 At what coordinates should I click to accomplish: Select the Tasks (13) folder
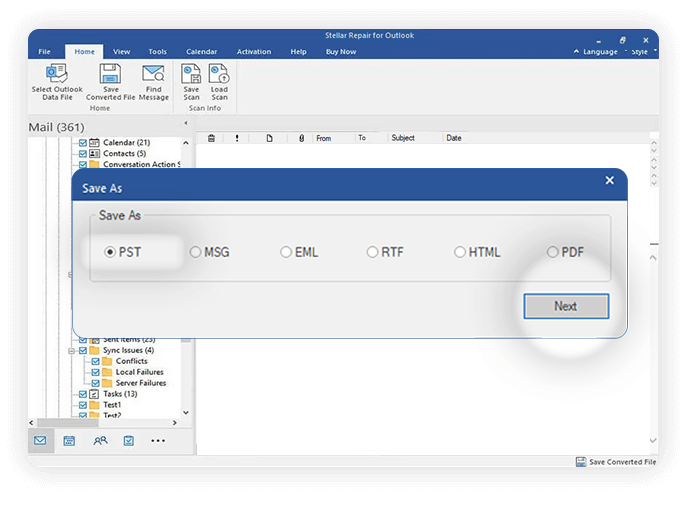120,394
